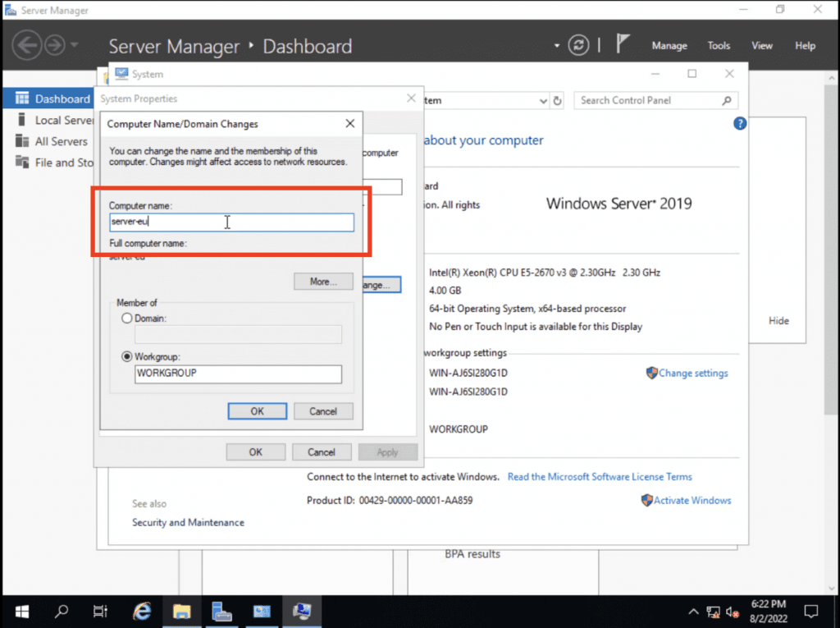Click the More... button in the dialog
The image size is (840, 628).
tap(323, 281)
